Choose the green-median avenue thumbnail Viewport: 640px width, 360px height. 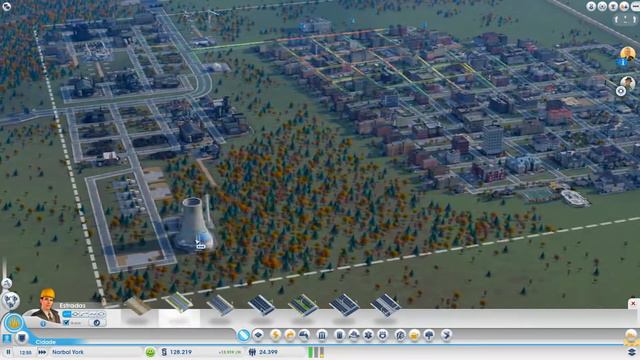pos(303,305)
